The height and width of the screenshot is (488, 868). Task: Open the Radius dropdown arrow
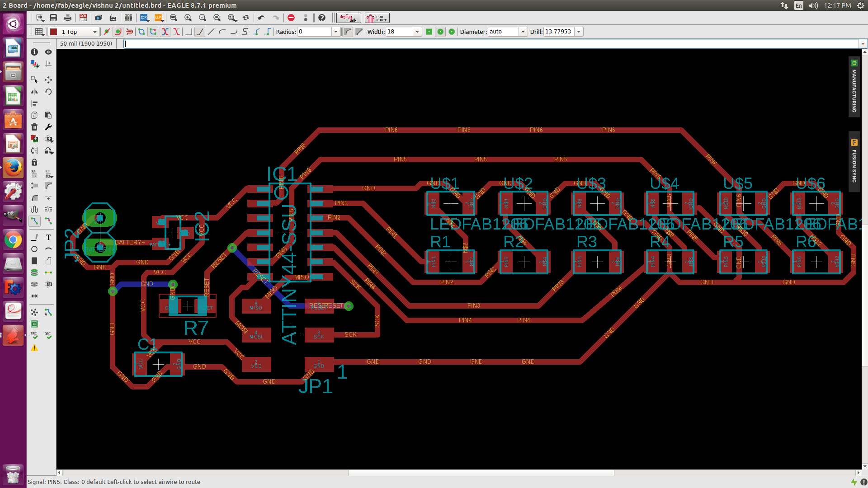pyautogui.click(x=336, y=32)
